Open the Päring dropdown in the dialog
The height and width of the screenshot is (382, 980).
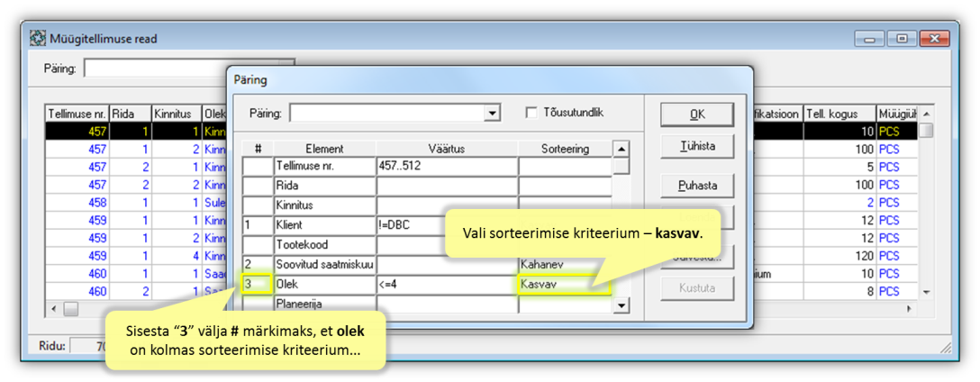point(492,114)
